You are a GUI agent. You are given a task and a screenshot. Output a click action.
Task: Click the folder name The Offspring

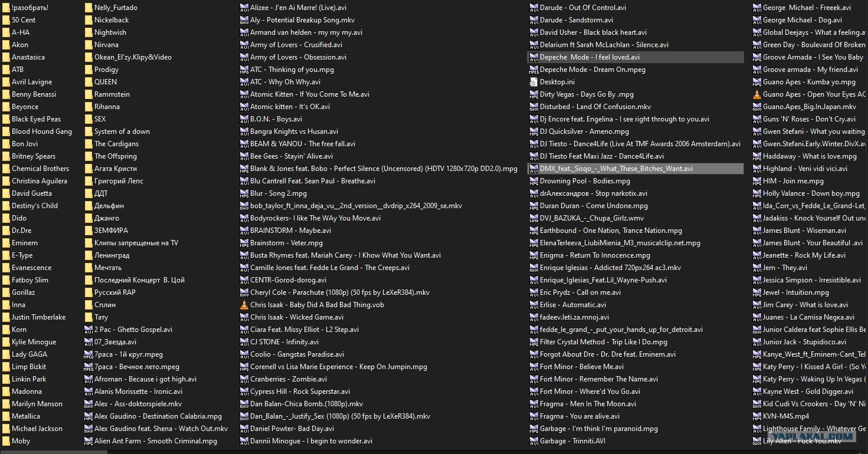(116, 156)
